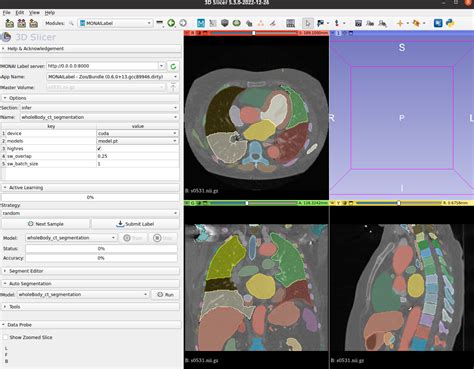Screen dimensions: 474x369
Task: Click the Submit Label button
Action: coord(135,224)
